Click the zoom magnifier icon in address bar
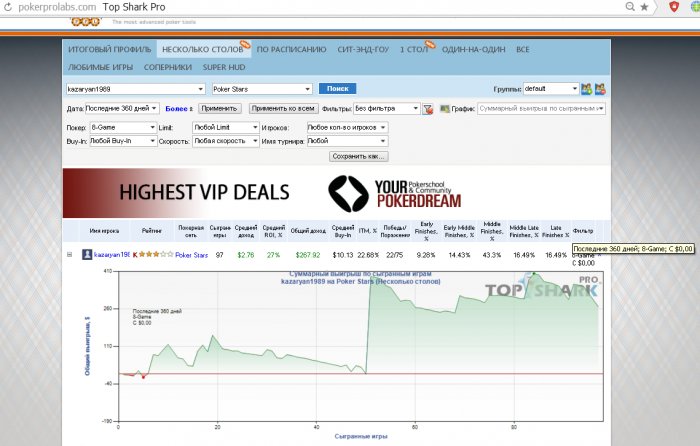The image size is (700, 446). [630, 7]
